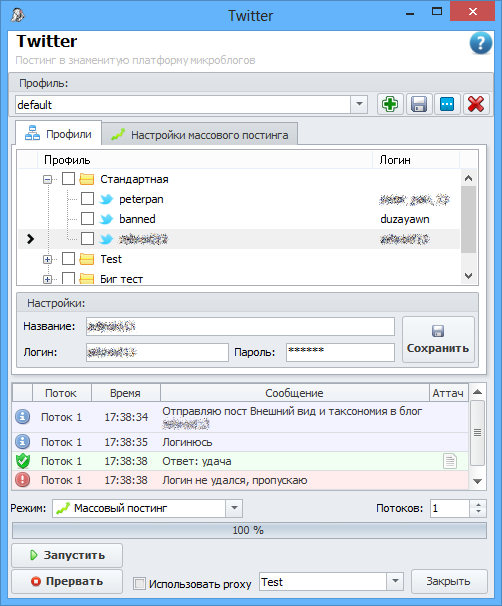502x606 pixels.
Task: Click the folder icon of Биг тест group
Action: [x=87, y=279]
